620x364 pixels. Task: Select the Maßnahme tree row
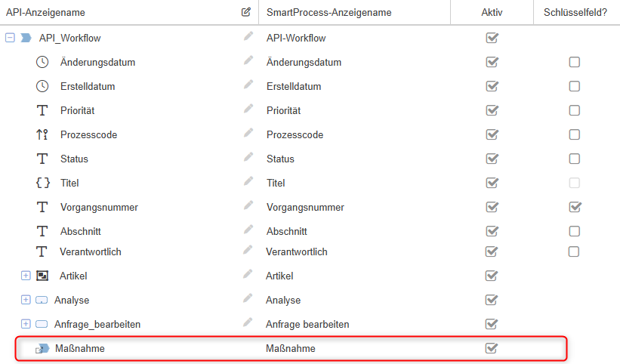pyautogui.click(x=80, y=349)
